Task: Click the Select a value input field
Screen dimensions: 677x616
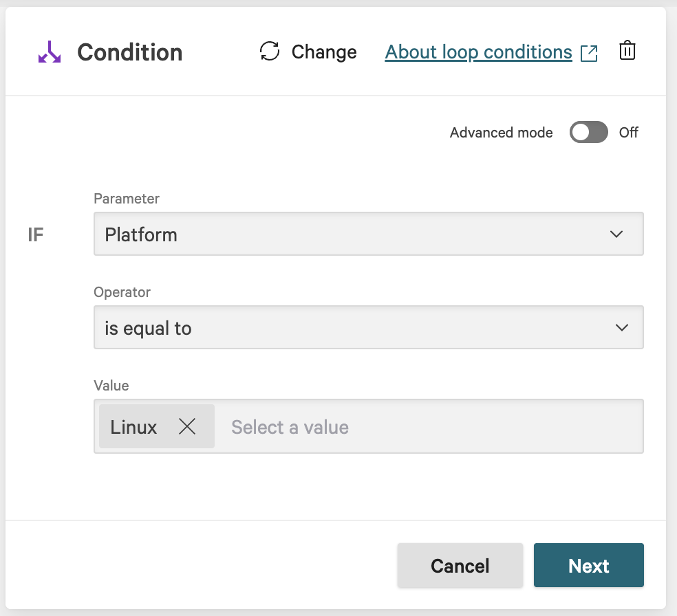Action: [x=427, y=427]
